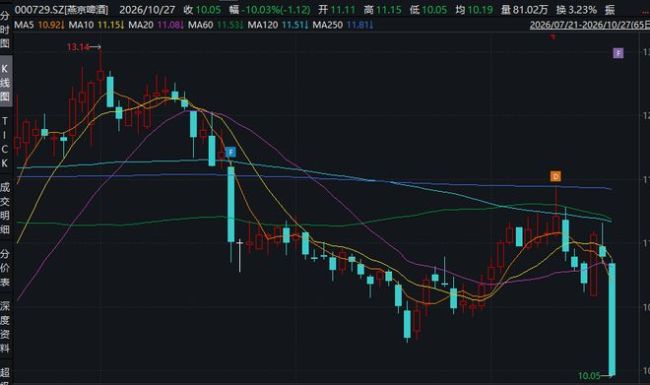Screen dimensions: 650x385
Task: Open the 成交明细 trade details tab
Action: [5, 208]
